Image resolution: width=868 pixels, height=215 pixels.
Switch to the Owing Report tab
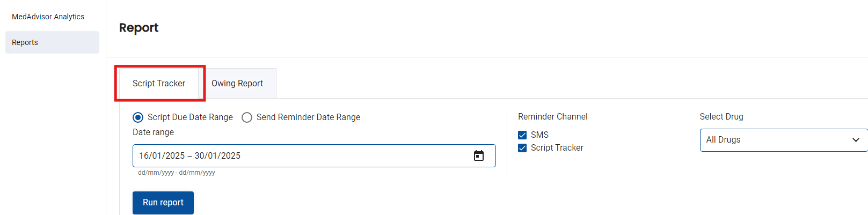coord(237,84)
